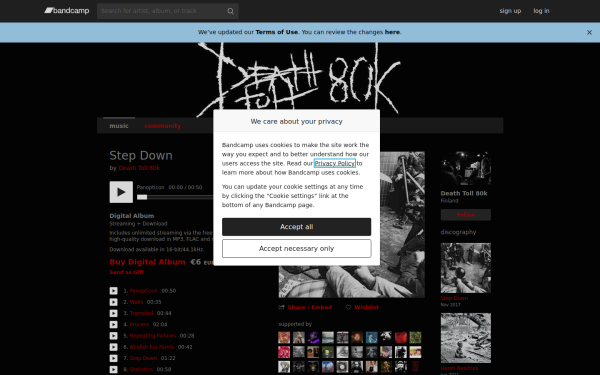Open the Process track link
This screenshot has height=375, width=600.
139,324
